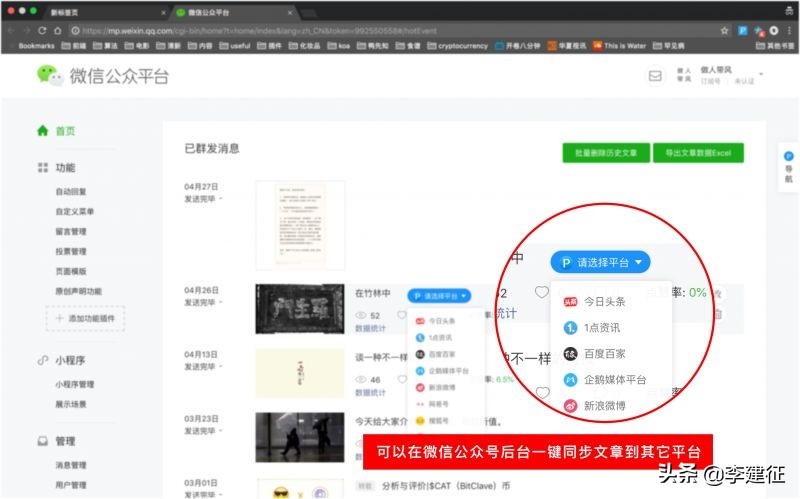Expand 发送完毕 arrow under 04月27日
This screenshot has height=499, width=800.
tap(221, 199)
